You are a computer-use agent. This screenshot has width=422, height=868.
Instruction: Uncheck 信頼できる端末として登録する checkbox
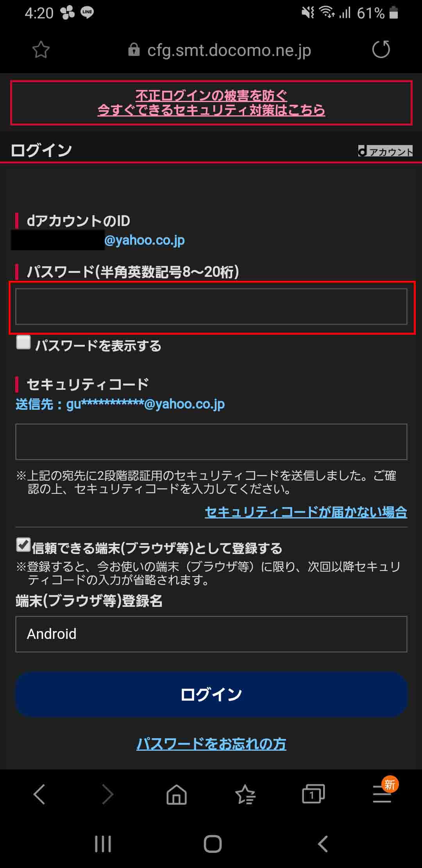(23, 545)
